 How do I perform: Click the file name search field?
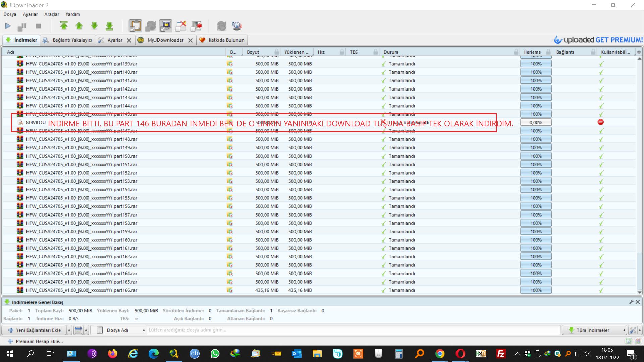tap(352, 330)
